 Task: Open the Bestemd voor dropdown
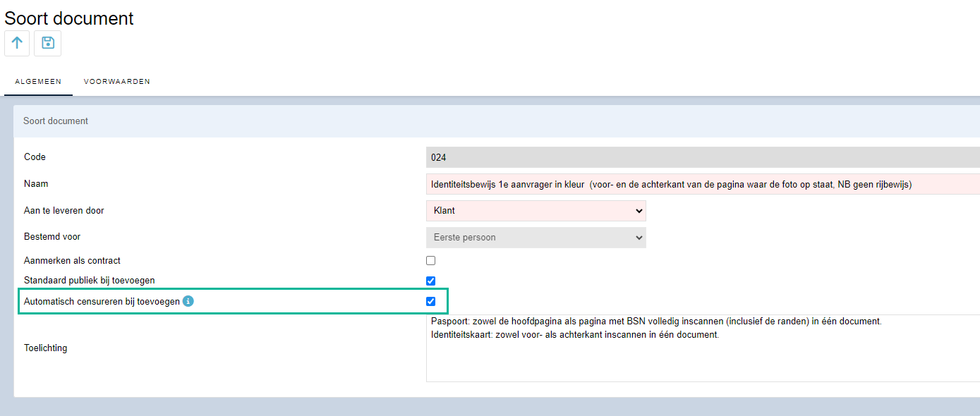pos(536,238)
